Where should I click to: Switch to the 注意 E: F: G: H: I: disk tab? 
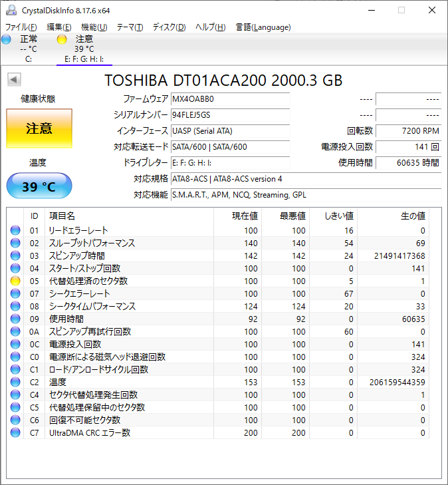[x=84, y=49]
